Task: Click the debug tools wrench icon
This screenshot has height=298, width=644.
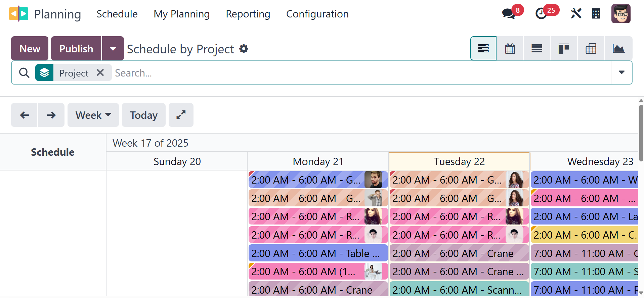Action: (x=576, y=14)
